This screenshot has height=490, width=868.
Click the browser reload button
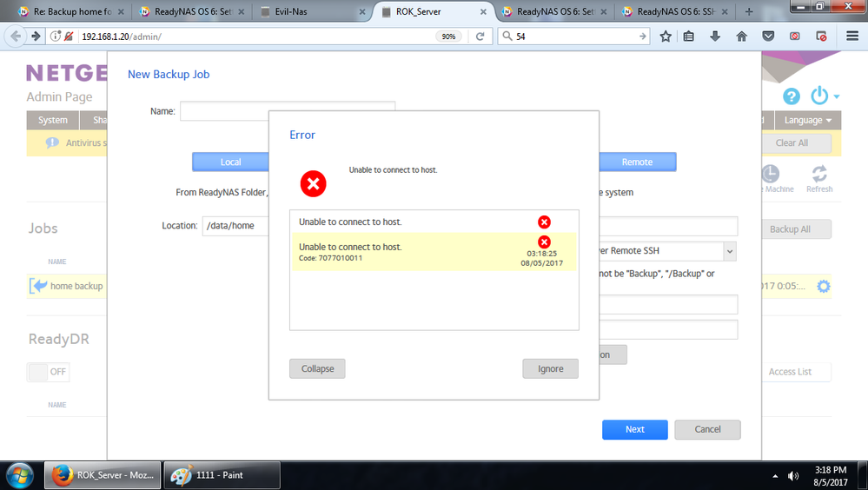point(479,36)
